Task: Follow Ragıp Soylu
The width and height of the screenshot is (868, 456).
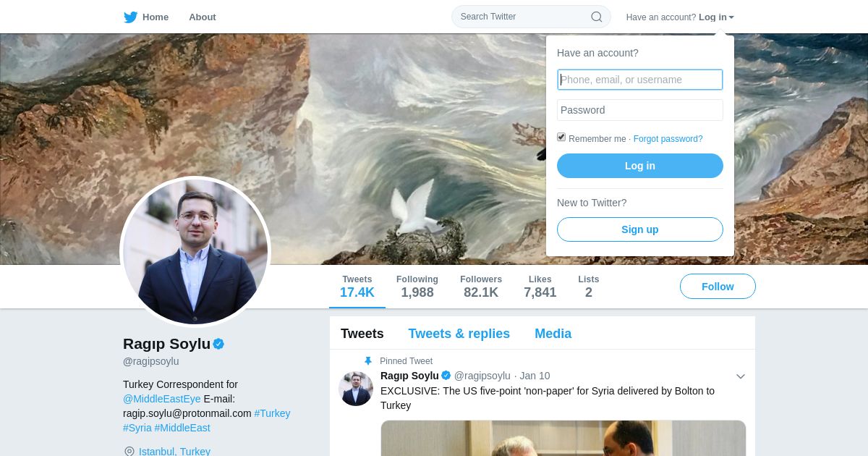Action: [x=718, y=287]
